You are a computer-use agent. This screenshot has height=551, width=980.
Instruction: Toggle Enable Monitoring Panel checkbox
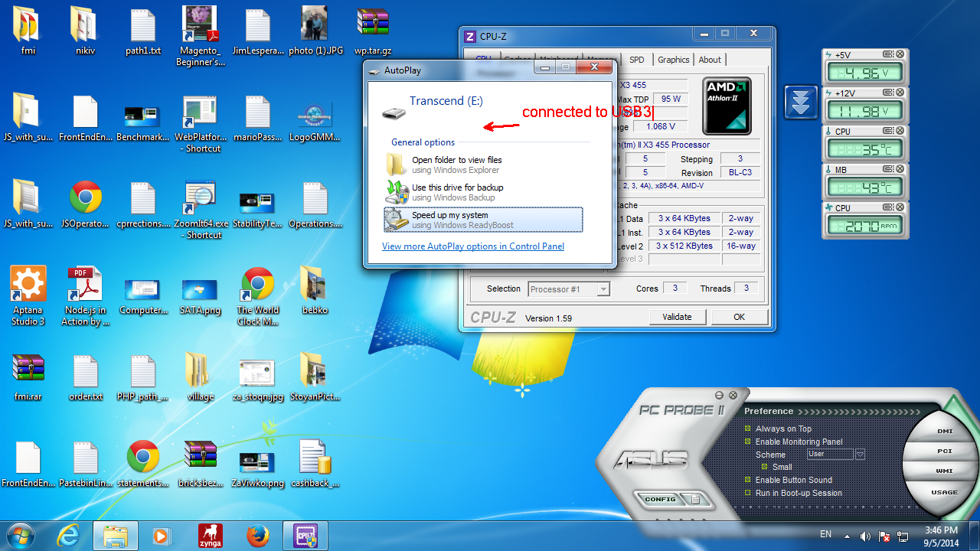click(x=748, y=442)
